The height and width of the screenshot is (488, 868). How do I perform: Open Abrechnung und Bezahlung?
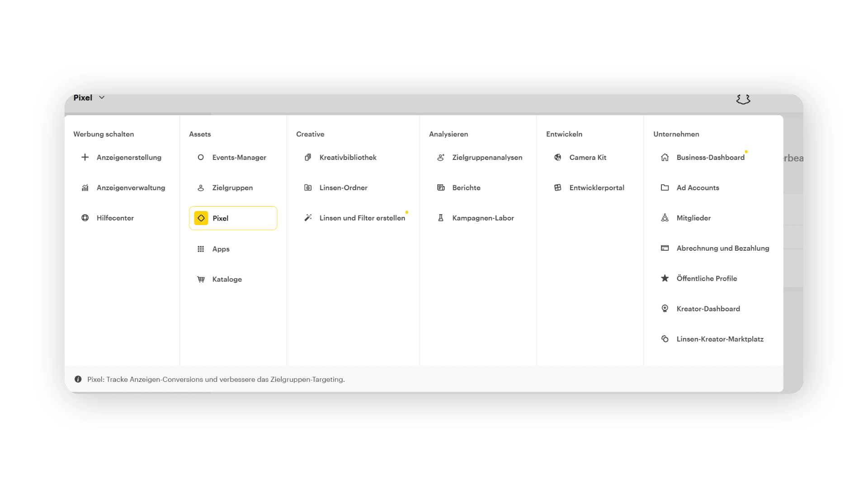(722, 248)
